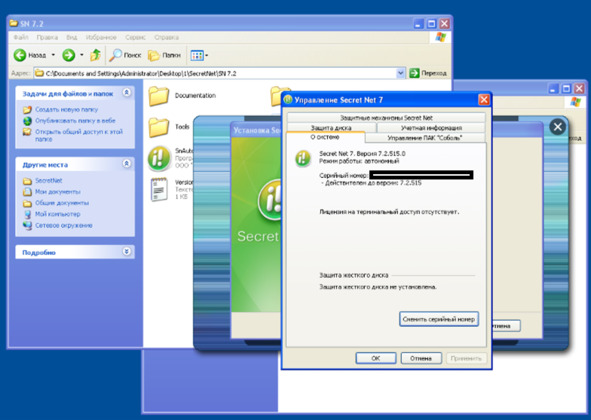Viewport: 591px width, 420px height.
Task: Select the Version text file icon
Action: [x=159, y=189]
